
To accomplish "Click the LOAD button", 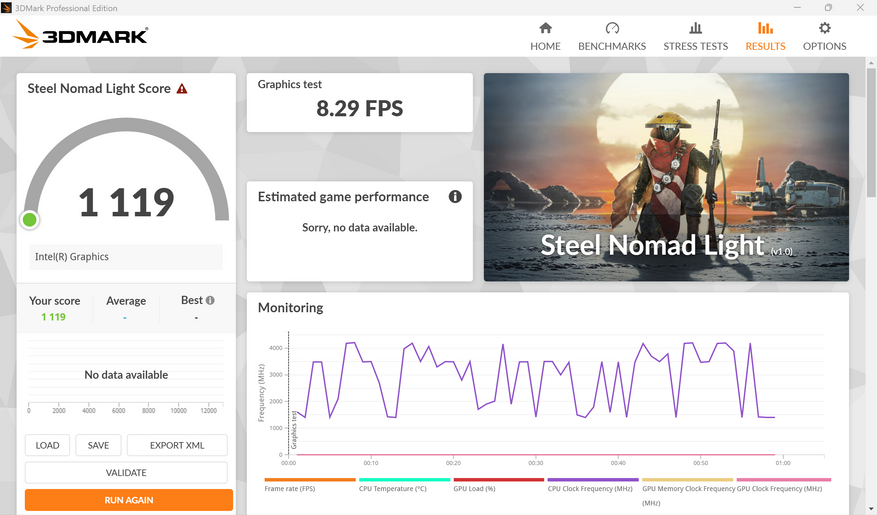I will point(47,445).
